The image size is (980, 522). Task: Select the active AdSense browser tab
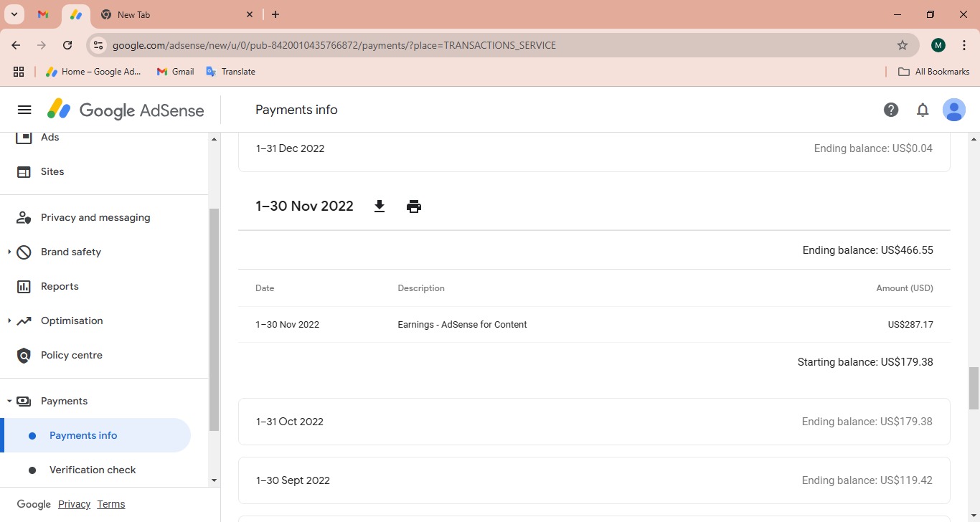(75, 14)
